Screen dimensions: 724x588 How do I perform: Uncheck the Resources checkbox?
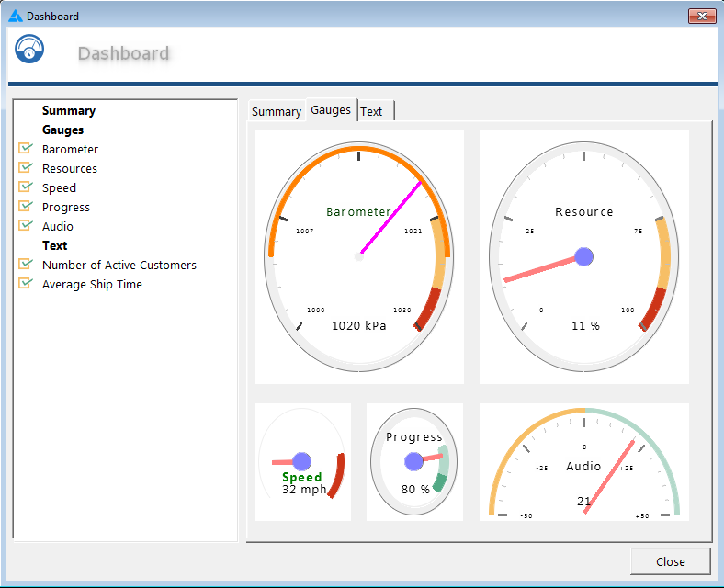pos(26,168)
